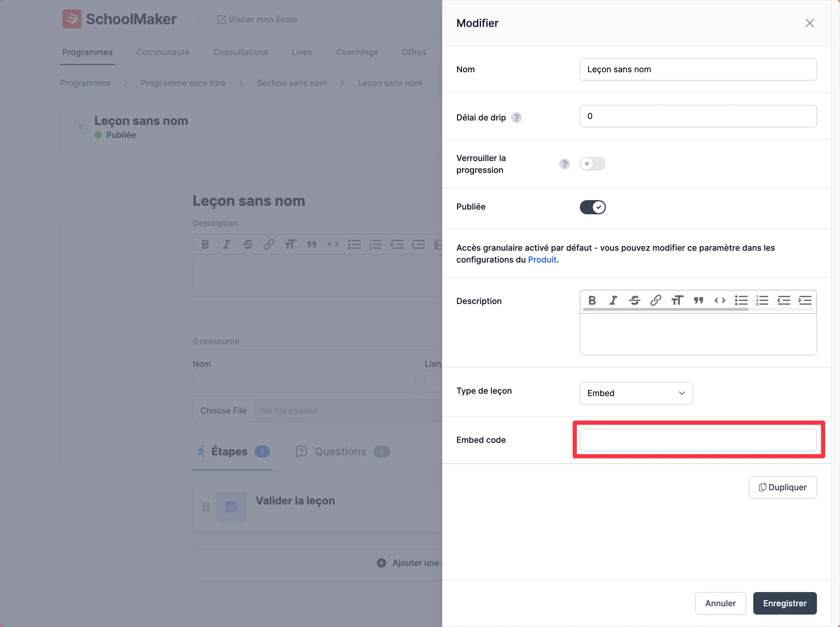Click Strikethrough icon in background lesson editor
This screenshot has height=627, width=840.
point(248,244)
